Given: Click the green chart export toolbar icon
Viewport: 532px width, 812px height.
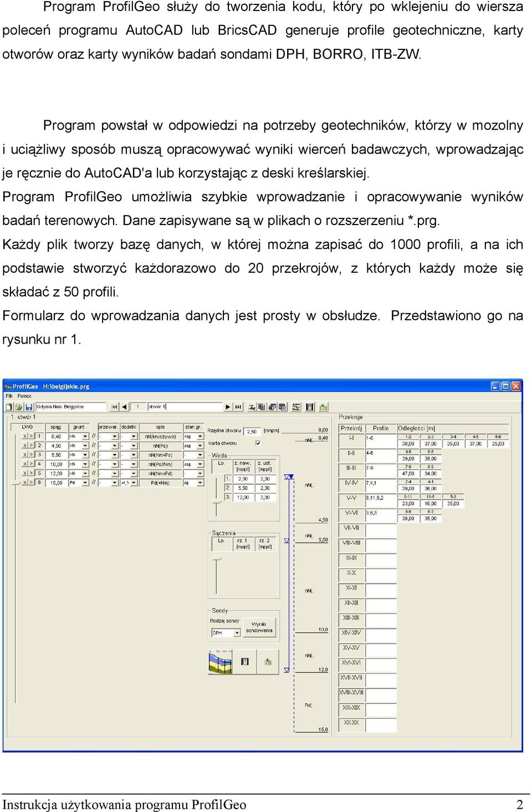Looking at the screenshot, I should point(324,407).
